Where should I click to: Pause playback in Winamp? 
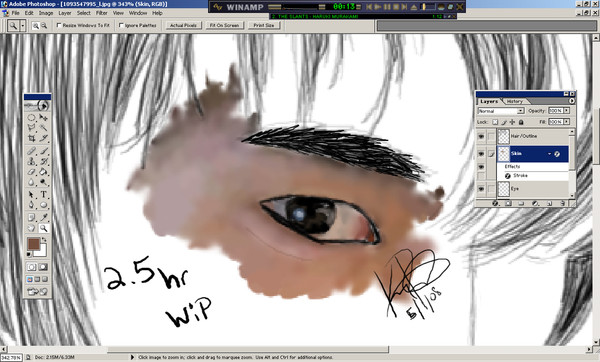tap(387, 7)
